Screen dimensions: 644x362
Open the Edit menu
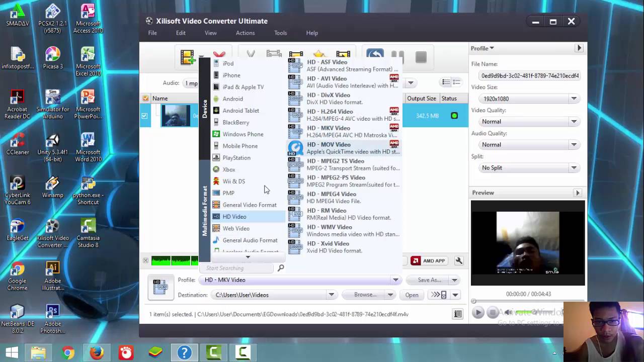[181, 33]
